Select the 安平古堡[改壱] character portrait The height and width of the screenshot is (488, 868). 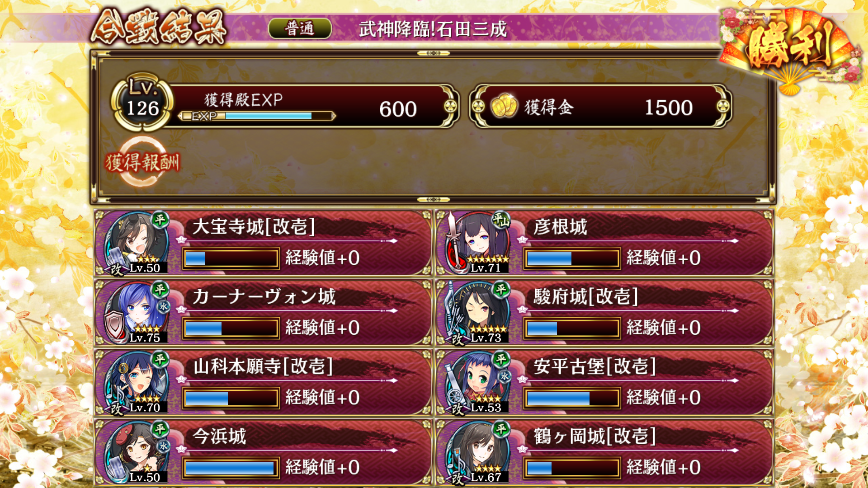[x=477, y=383]
